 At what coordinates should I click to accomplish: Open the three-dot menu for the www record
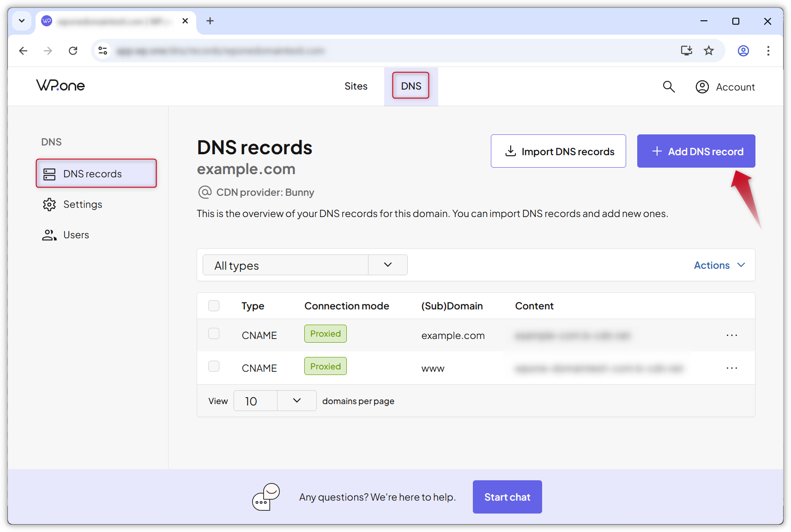(x=731, y=368)
